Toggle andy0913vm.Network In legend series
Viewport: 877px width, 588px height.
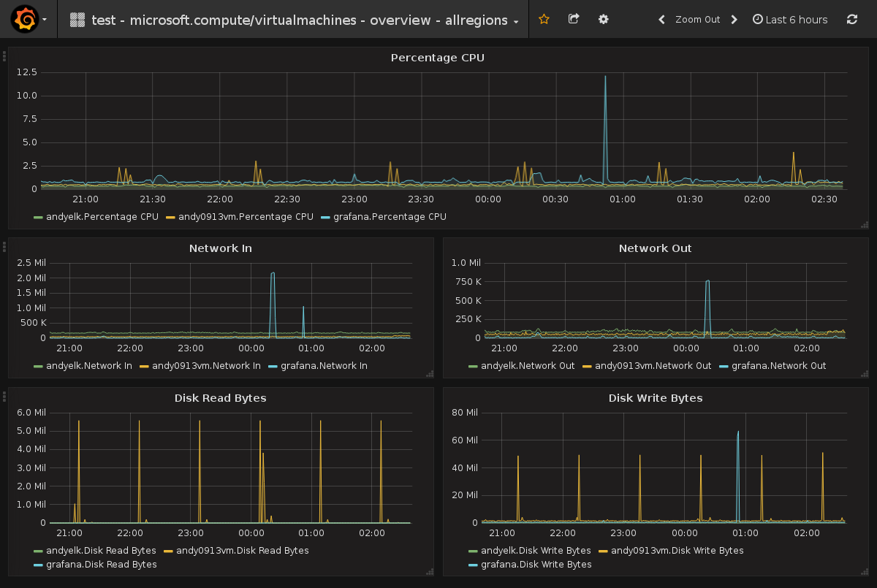click(206, 366)
